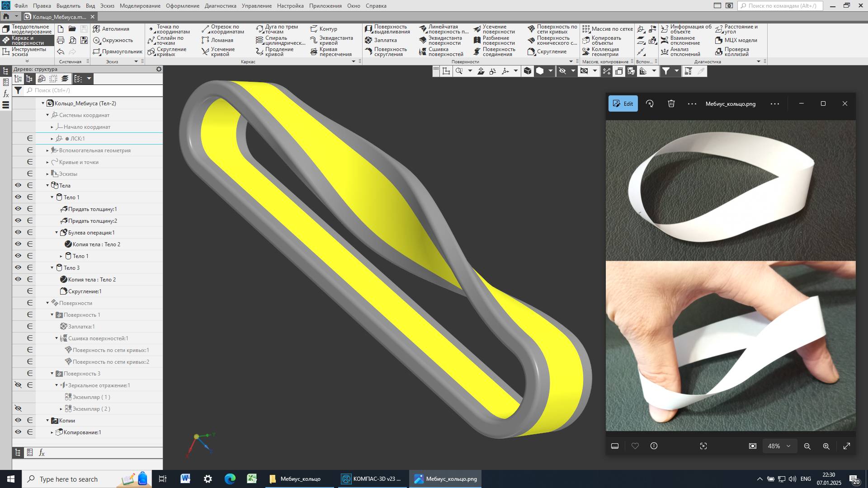Open КОМПАС-3D v23 taskbar button
This screenshot has width=868, height=488.
[x=372, y=479]
